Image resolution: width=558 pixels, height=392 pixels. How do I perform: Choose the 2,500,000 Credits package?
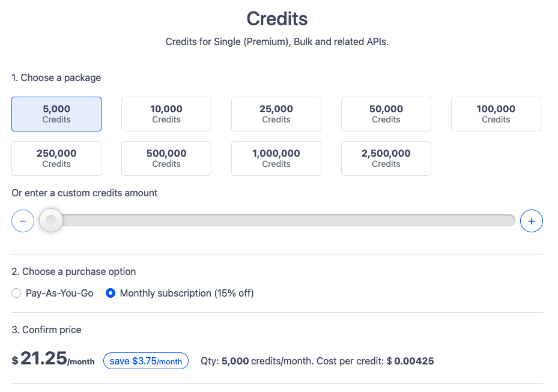pyautogui.click(x=386, y=158)
